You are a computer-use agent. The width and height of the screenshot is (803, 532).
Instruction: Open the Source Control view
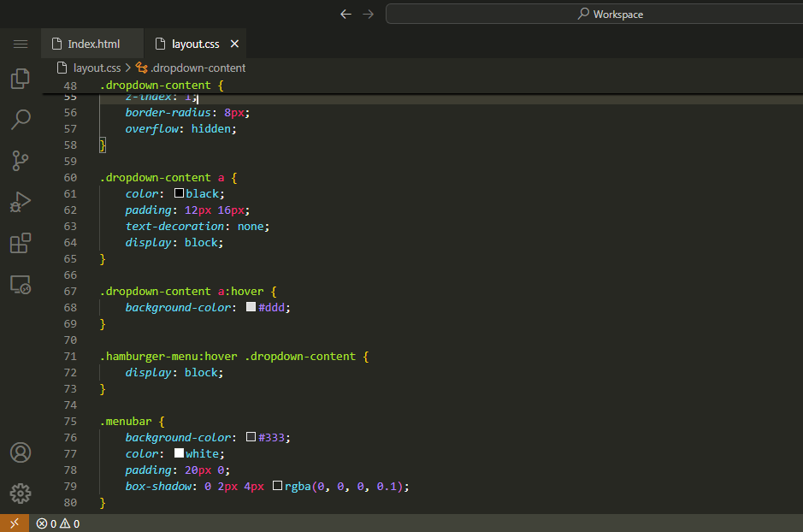21,160
